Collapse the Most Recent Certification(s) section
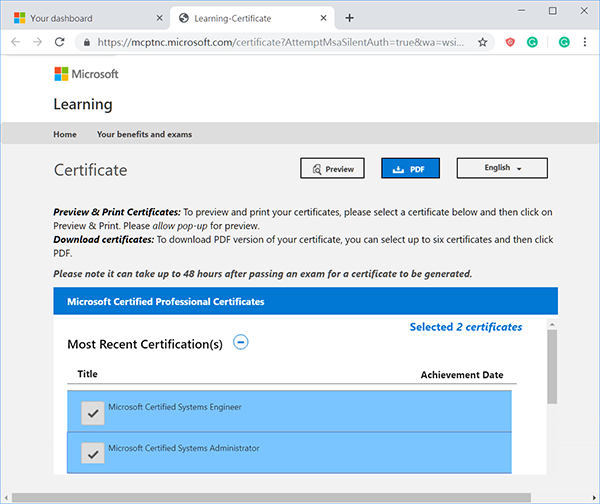This screenshot has height=504, width=600. pos(240,342)
